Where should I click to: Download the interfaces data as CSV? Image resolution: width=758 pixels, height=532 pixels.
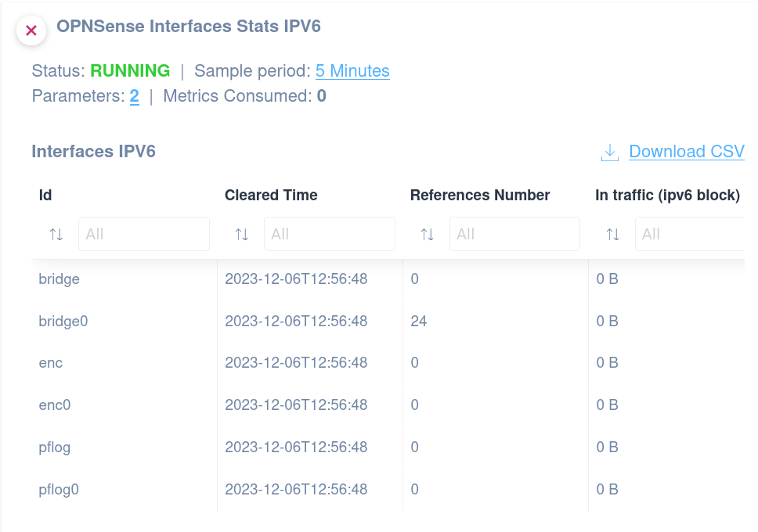point(686,151)
